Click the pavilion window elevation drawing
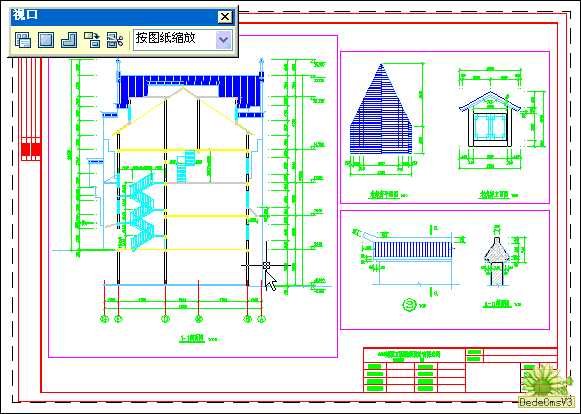This screenshot has height=414, width=581. [490, 119]
